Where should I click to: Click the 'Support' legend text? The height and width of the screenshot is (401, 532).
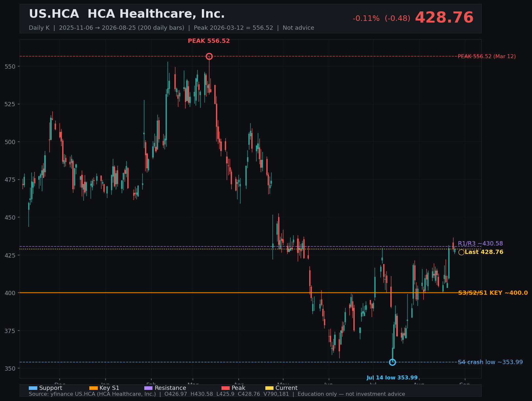[51, 388]
